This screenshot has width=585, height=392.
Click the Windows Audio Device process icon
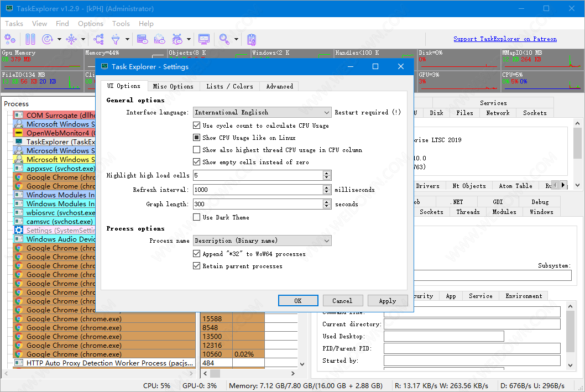click(x=19, y=239)
